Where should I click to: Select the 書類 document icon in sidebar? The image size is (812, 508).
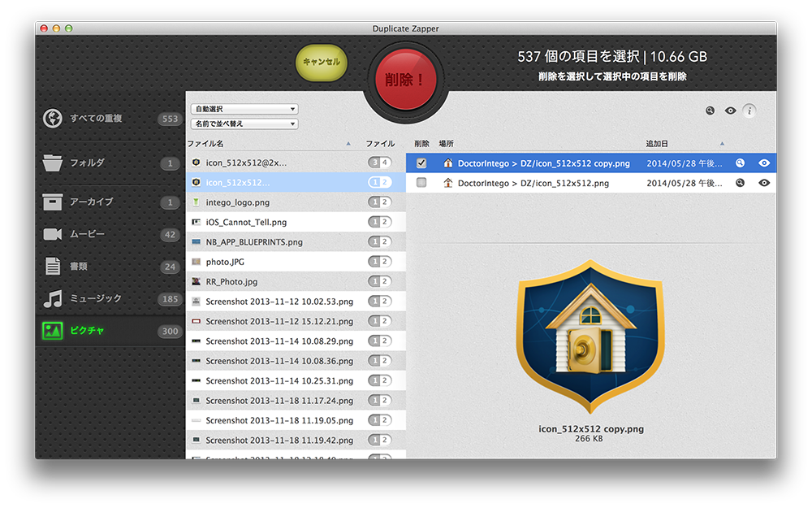click(x=53, y=266)
